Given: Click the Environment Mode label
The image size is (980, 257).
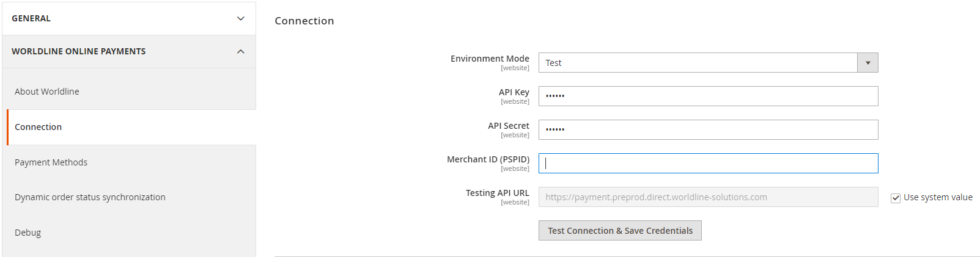Looking at the screenshot, I should point(490,59).
